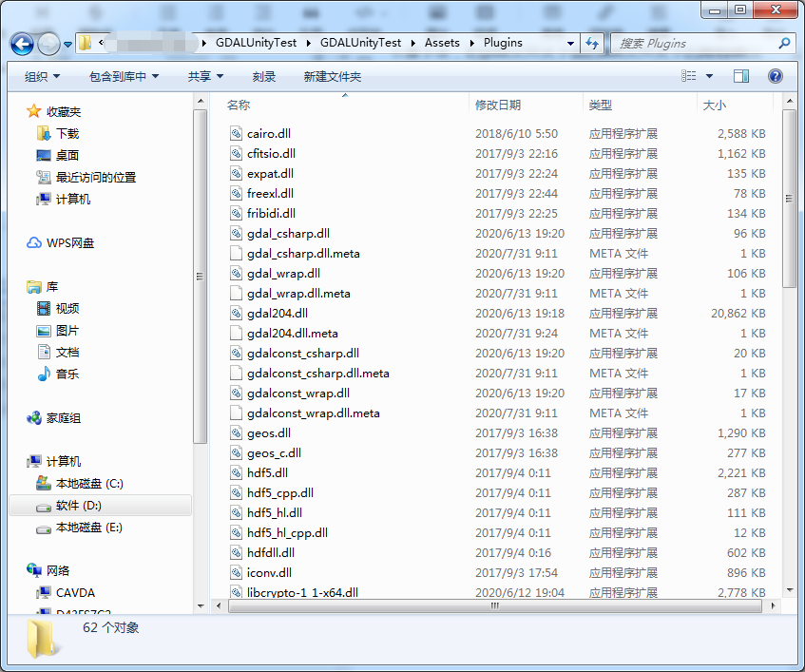Screen dimensions: 805x672
Task: Open the view options dropdown arrow
Action: (710, 76)
